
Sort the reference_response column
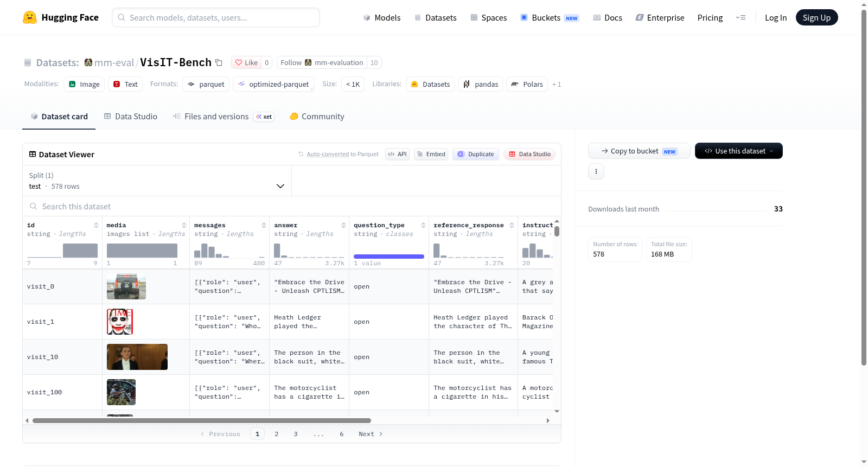click(x=512, y=225)
